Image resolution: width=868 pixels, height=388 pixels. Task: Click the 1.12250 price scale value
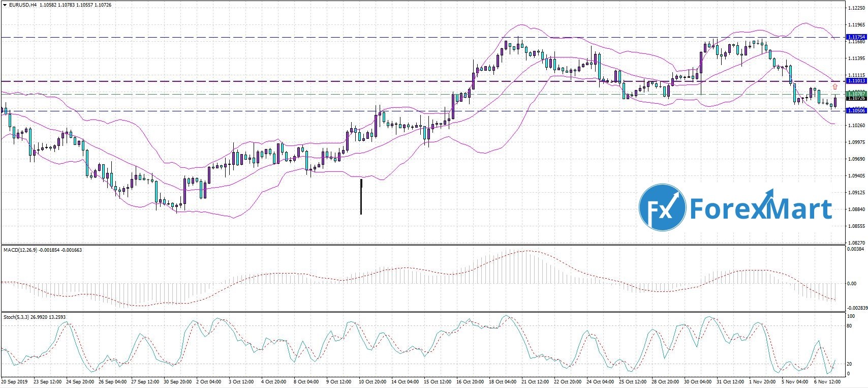point(856,8)
